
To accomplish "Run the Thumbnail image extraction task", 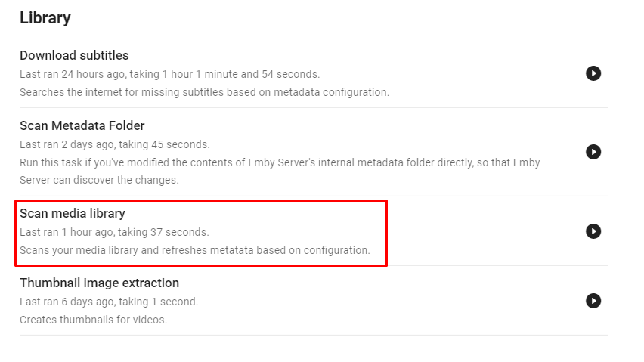I will 593,301.
